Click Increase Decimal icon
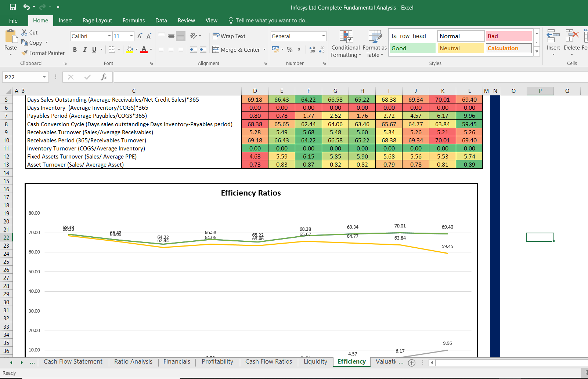 tap(312, 50)
